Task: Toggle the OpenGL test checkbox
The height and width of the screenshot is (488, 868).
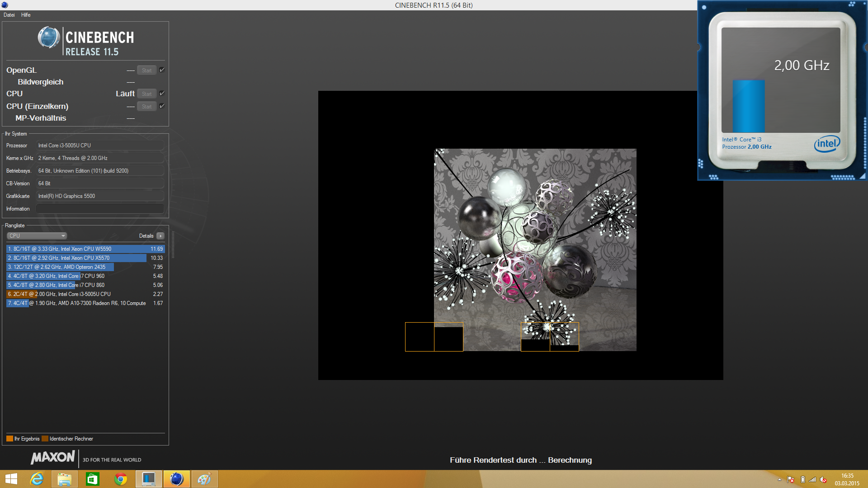Action: click(x=162, y=70)
